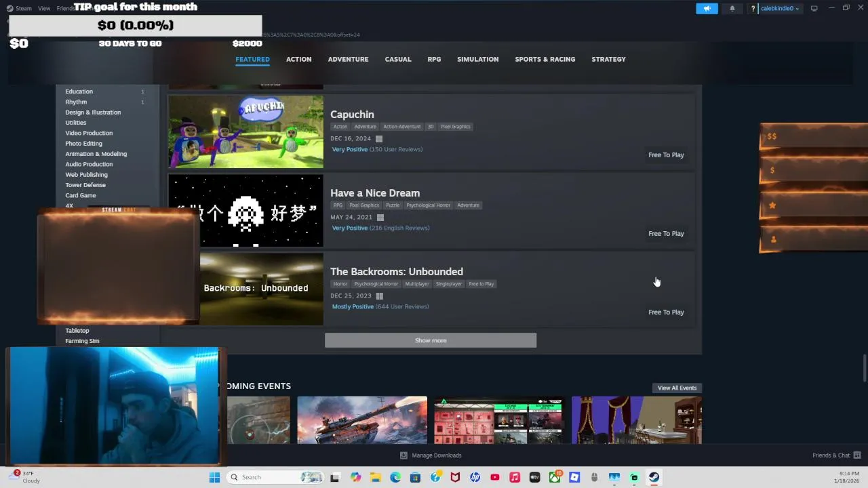Open the Windows Start menu
Screen dimensions: 868x488
click(x=214, y=477)
